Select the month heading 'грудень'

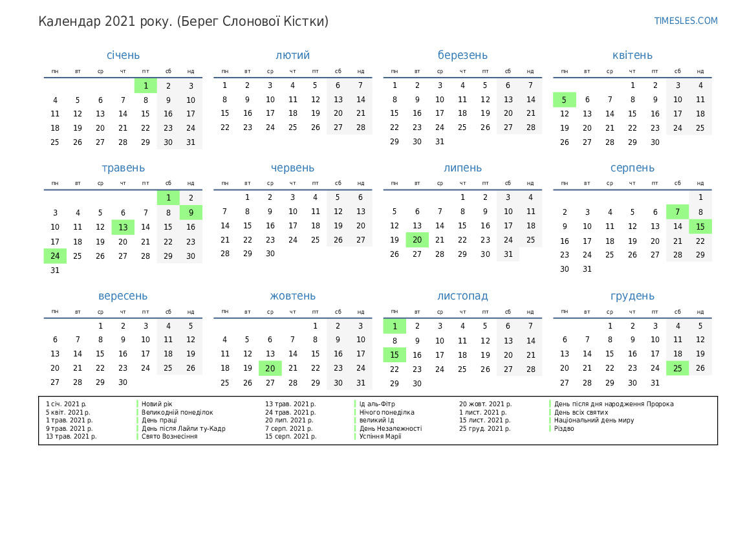[632, 296]
